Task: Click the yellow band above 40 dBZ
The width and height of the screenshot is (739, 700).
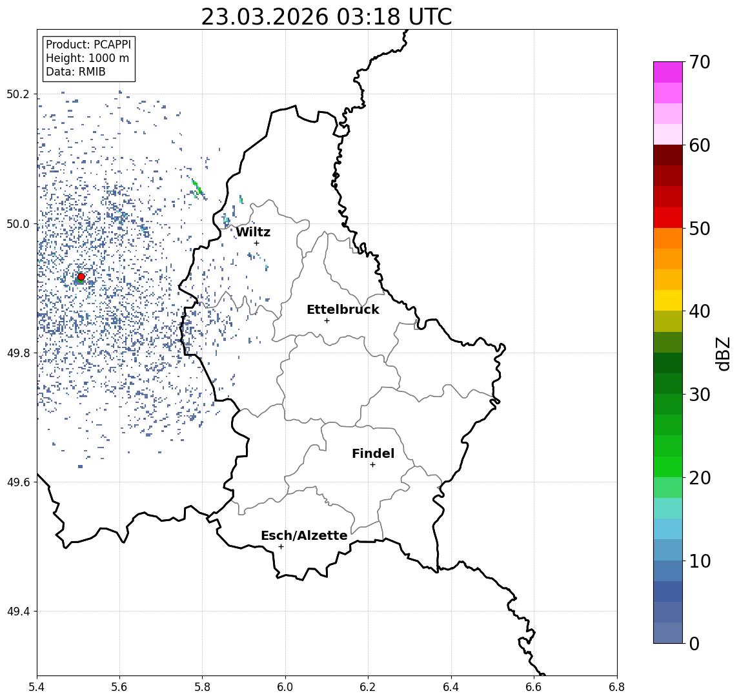Action: 668,300
